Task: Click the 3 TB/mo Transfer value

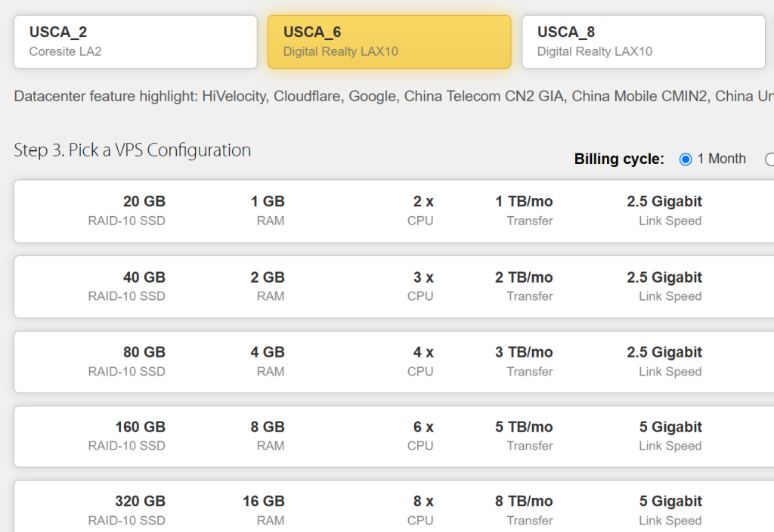Action: click(524, 352)
